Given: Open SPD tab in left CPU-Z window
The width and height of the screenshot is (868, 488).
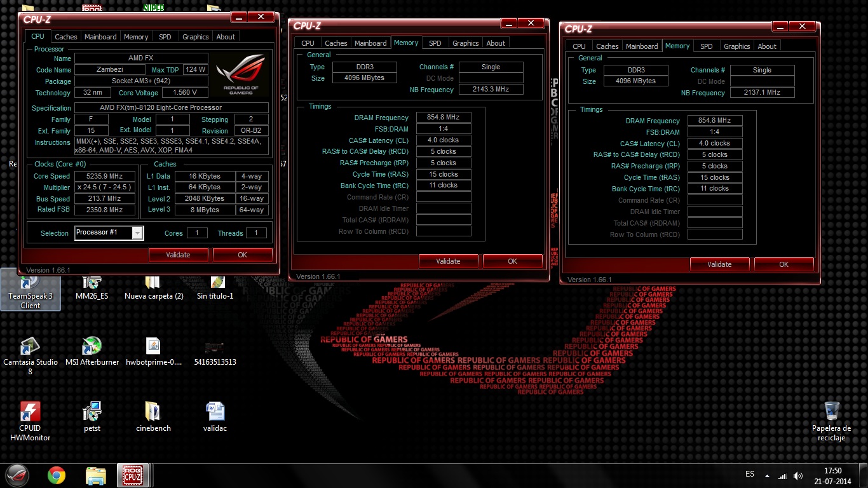Looking at the screenshot, I should [x=165, y=37].
